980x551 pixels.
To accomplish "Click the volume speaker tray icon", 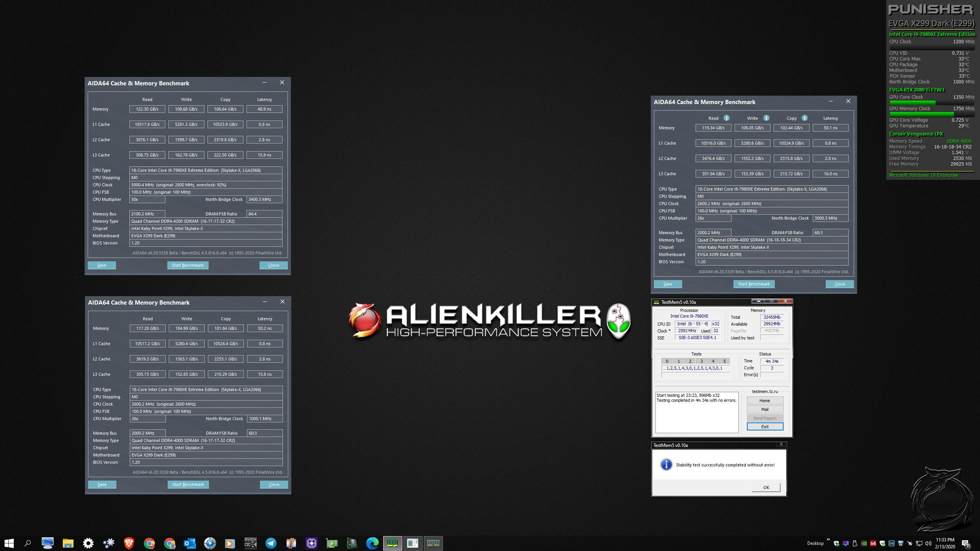I will click(x=928, y=543).
